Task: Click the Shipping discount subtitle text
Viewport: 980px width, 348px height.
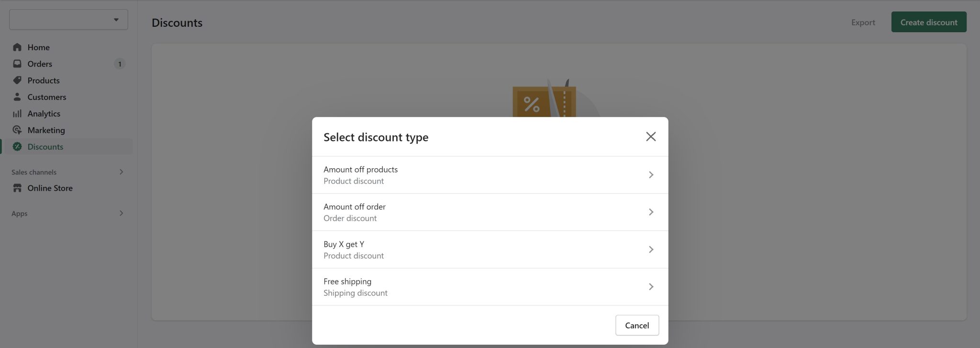Action: click(x=356, y=293)
